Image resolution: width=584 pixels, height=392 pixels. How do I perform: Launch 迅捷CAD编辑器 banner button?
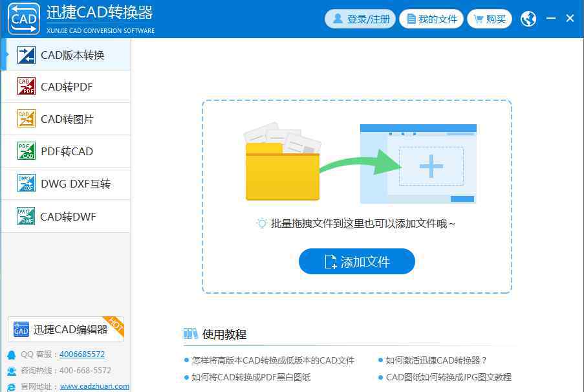[x=66, y=329]
